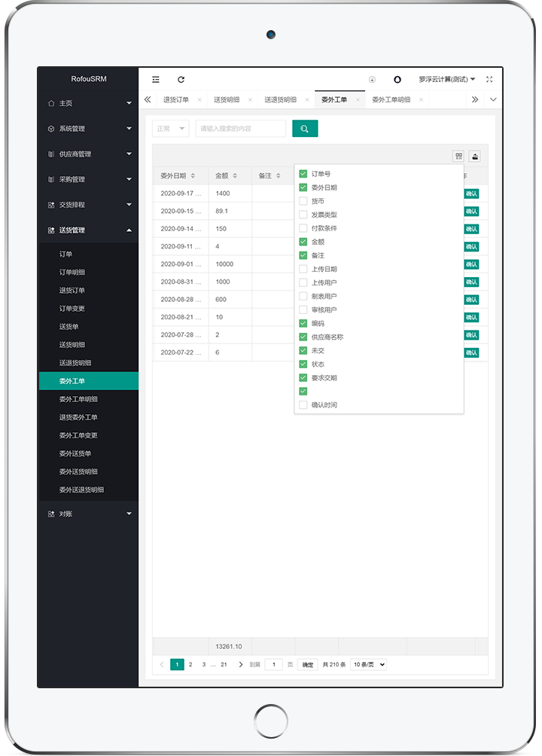Uncheck the 订单号 column checkbox
This screenshot has width=542, height=756.
[x=303, y=174]
